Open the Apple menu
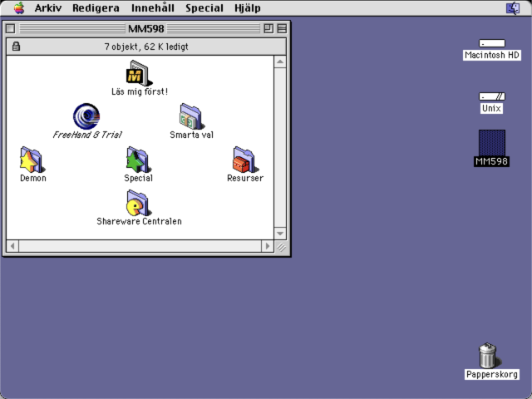The height and width of the screenshot is (399, 532). click(19, 7)
